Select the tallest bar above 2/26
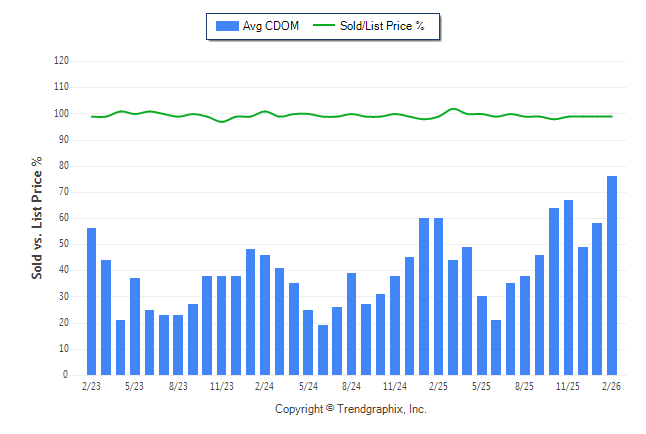The width and height of the screenshot is (646, 434). (x=612, y=275)
